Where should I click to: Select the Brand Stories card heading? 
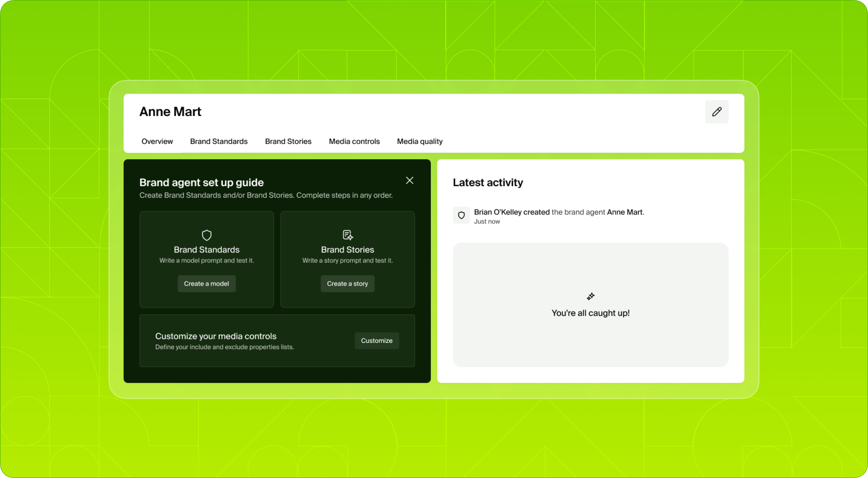point(347,250)
